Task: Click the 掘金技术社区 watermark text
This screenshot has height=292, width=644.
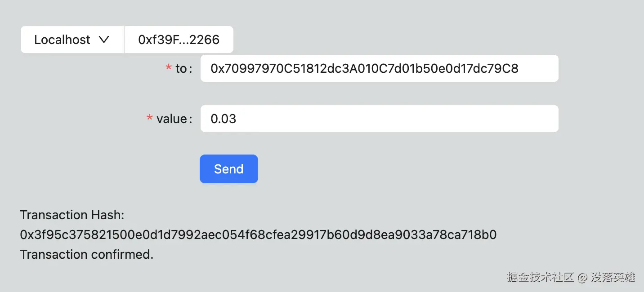Action: 541,277
